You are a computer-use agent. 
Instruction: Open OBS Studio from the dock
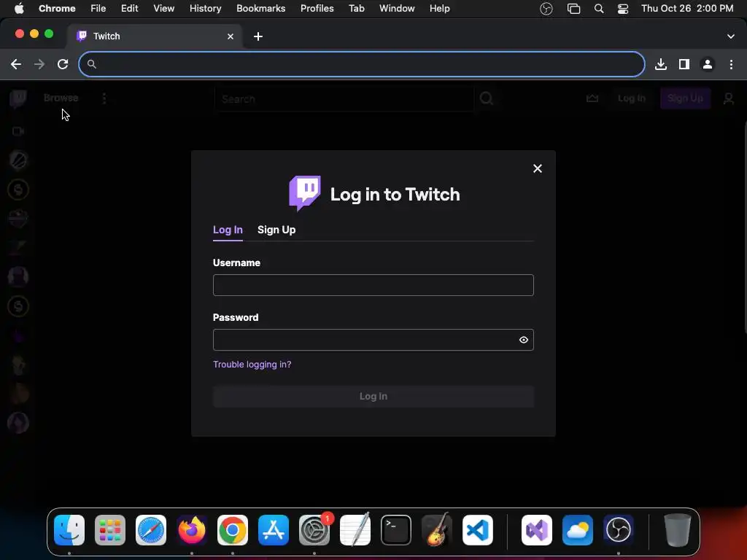(619, 530)
